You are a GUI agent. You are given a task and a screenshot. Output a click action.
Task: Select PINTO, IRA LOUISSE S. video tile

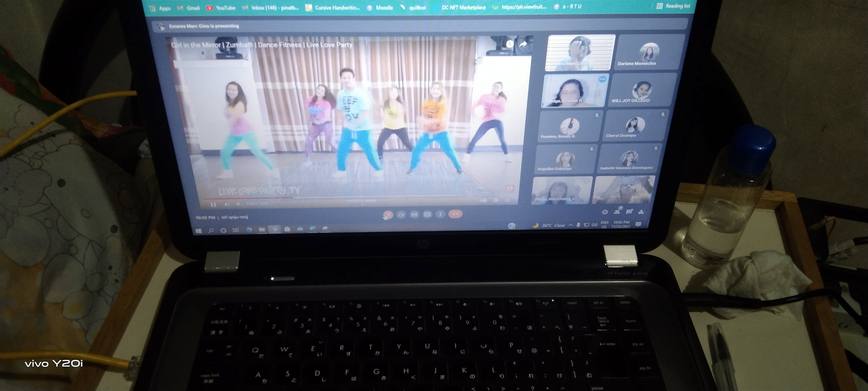[562, 191]
